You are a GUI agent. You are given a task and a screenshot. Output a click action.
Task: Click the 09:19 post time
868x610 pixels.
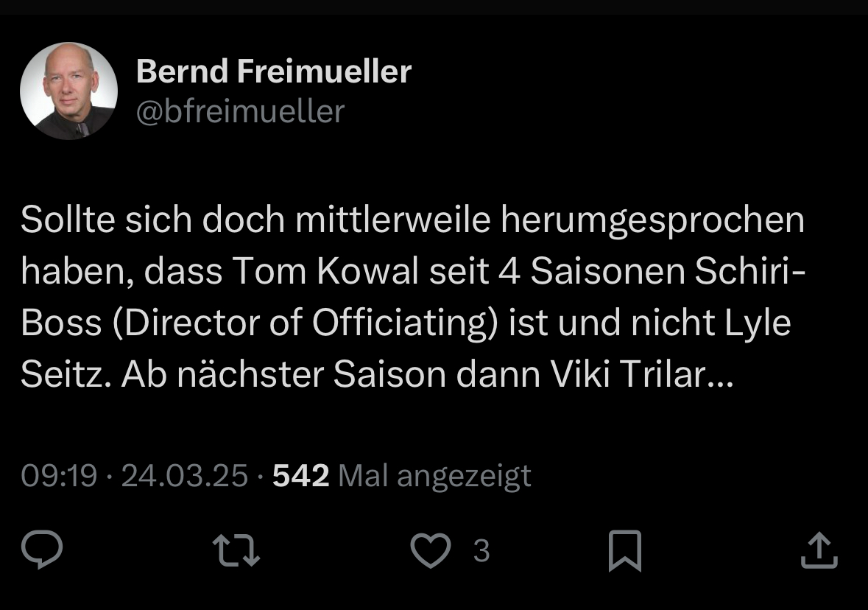click(59, 476)
